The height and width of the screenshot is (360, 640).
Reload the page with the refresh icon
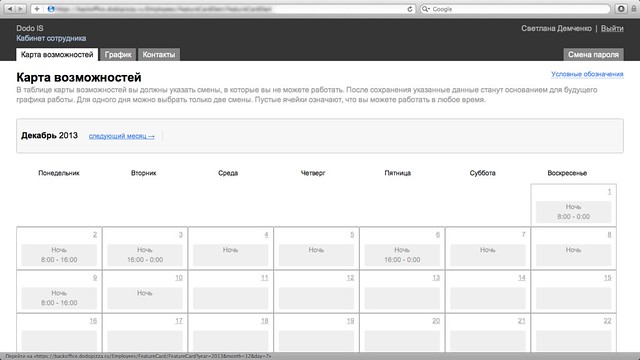(410, 9)
